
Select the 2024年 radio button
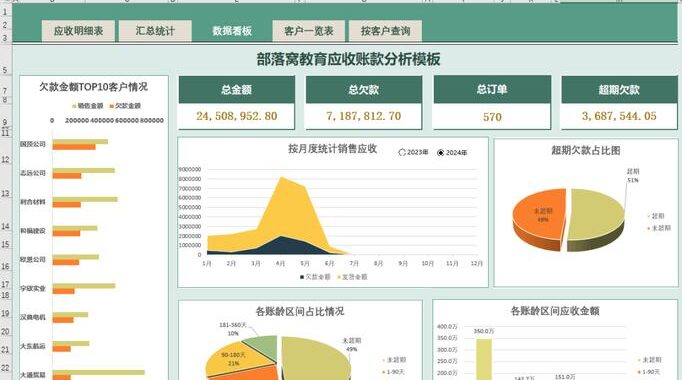pyautogui.click(x=452, y=153)
